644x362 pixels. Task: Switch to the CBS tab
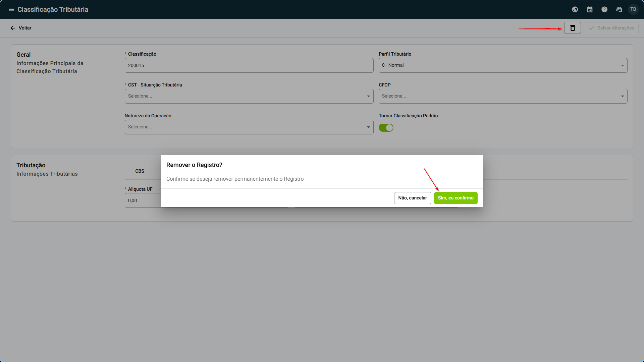(140, 171)
